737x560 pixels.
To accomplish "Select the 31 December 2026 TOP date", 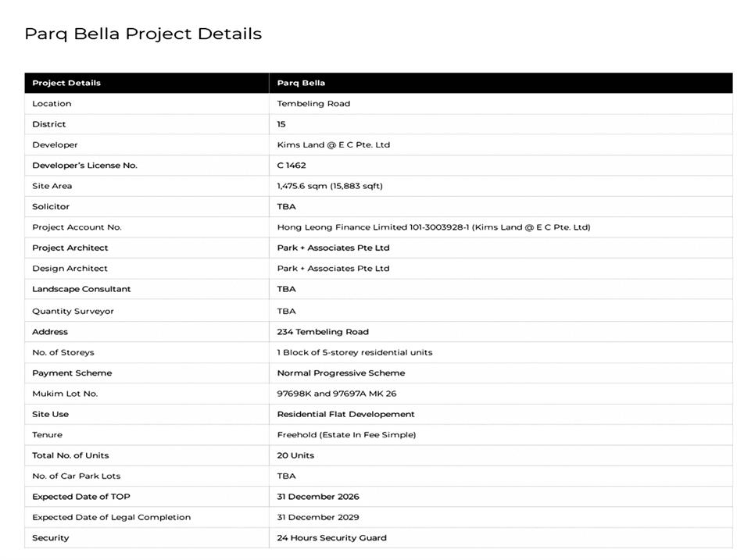I will click(318, 497).
